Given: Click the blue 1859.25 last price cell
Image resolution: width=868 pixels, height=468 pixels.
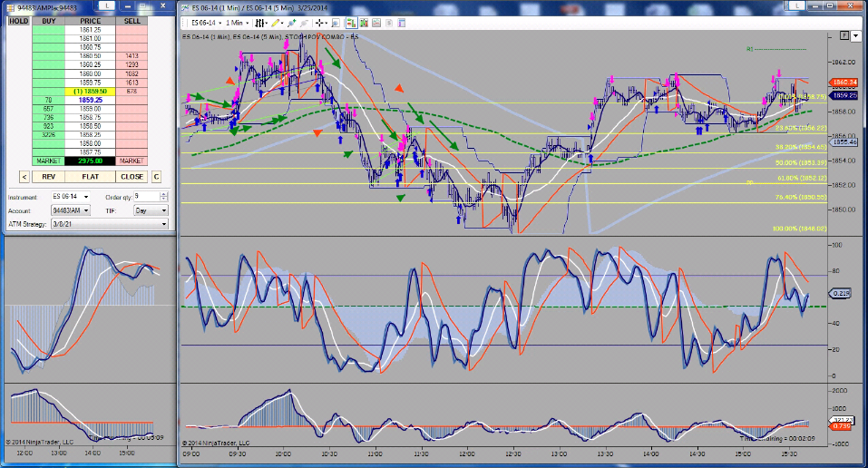Looking at the screenshot, I should [90, 100].
